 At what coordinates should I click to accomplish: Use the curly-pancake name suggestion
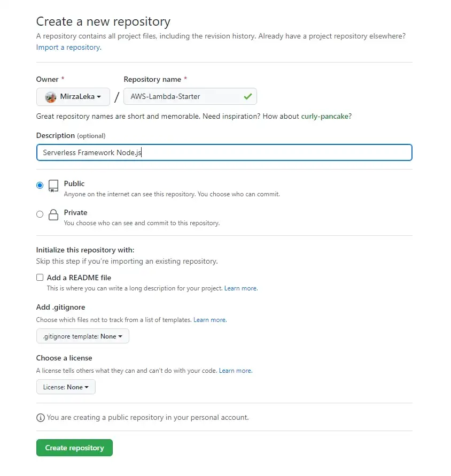326,116
